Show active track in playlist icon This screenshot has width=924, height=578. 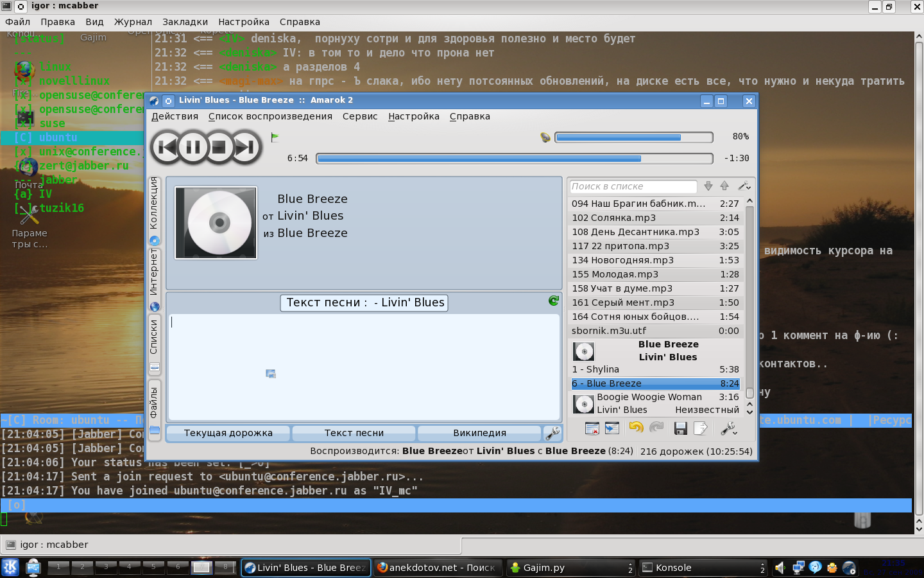[x=612, y=428]
